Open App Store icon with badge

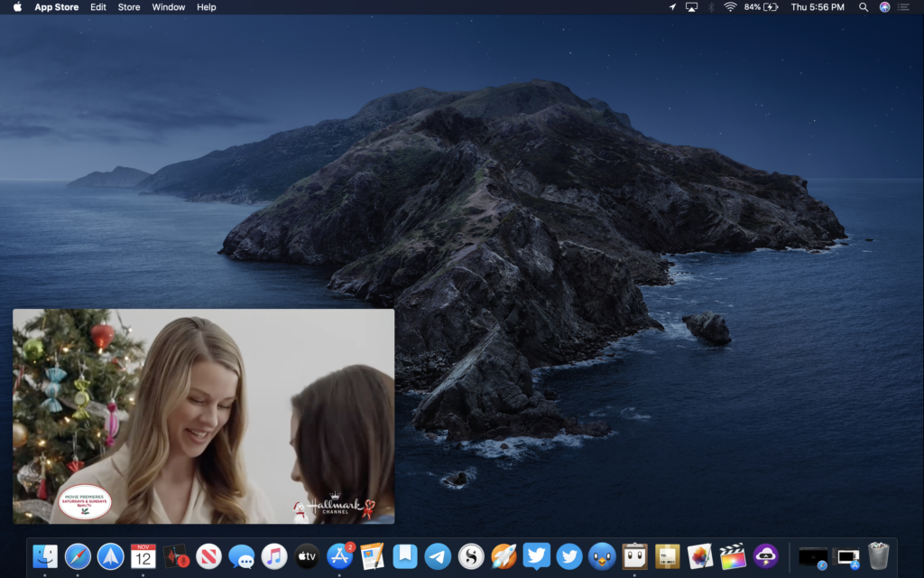[339, 555]
